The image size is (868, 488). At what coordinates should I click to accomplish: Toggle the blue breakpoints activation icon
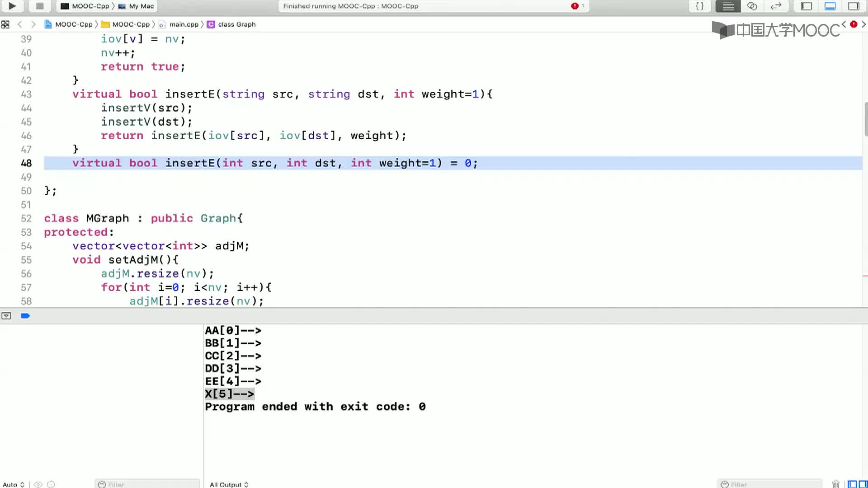pos(25,316)
